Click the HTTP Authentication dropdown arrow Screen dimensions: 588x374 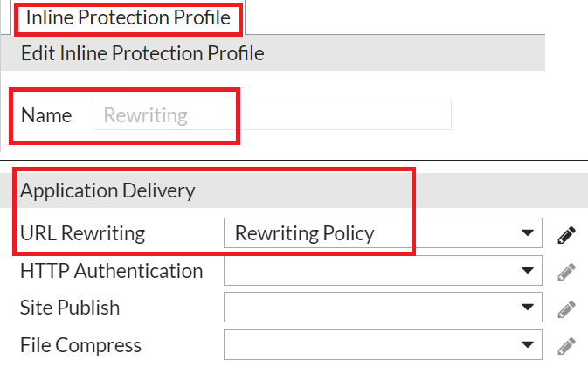[527, 271]
